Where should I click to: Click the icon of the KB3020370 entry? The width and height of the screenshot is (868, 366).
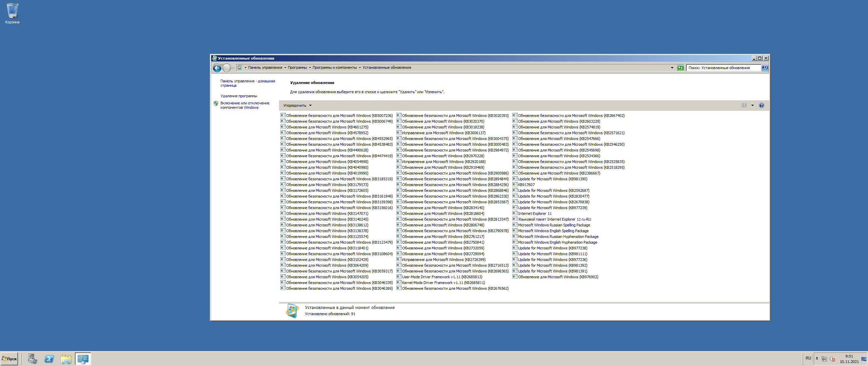[399, 121]
